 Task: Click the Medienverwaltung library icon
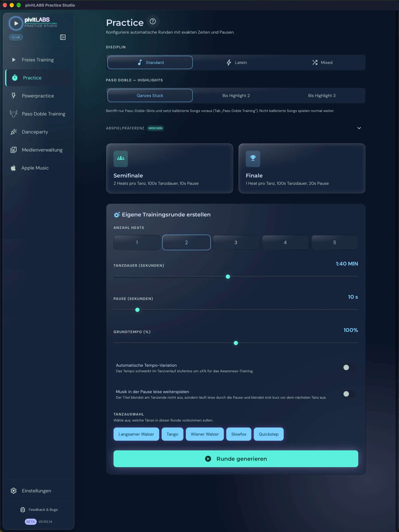(x=14, y=150)
